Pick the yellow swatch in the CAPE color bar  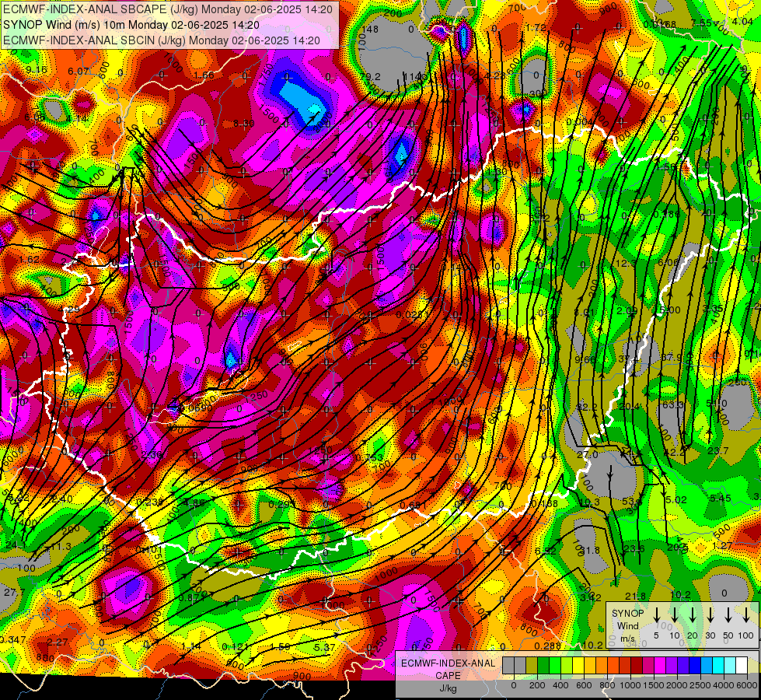click(x=578, y=666)
